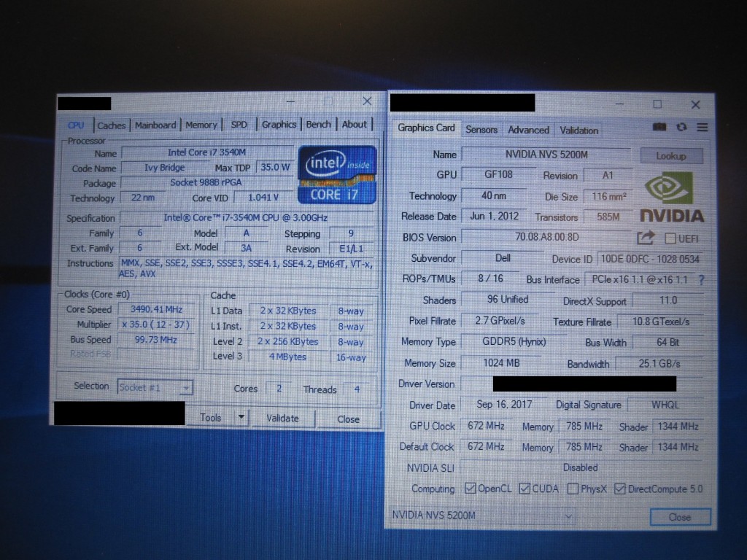Click the Lookup button
The image size is (747, 560).
tap(671, 156)
